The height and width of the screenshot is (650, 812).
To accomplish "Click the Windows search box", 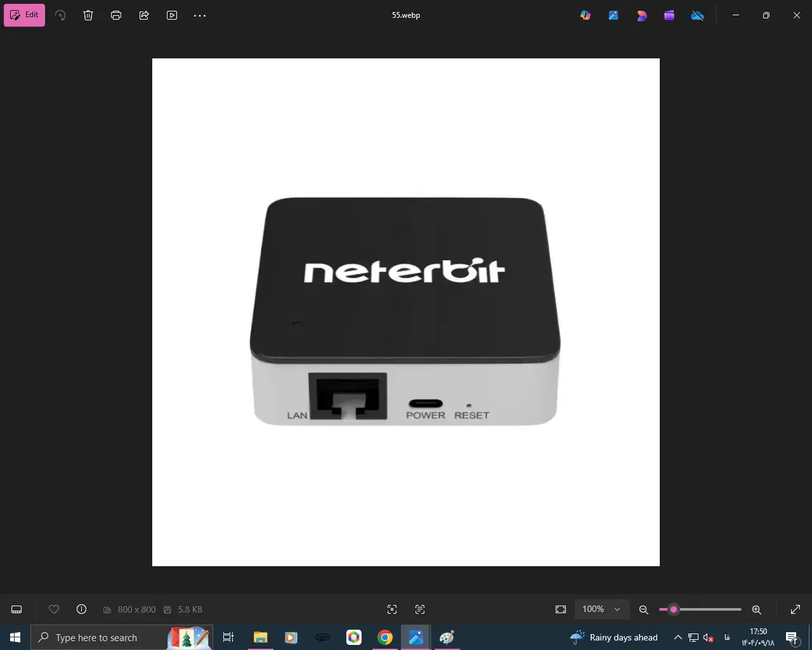I will [x=101, y=637].
